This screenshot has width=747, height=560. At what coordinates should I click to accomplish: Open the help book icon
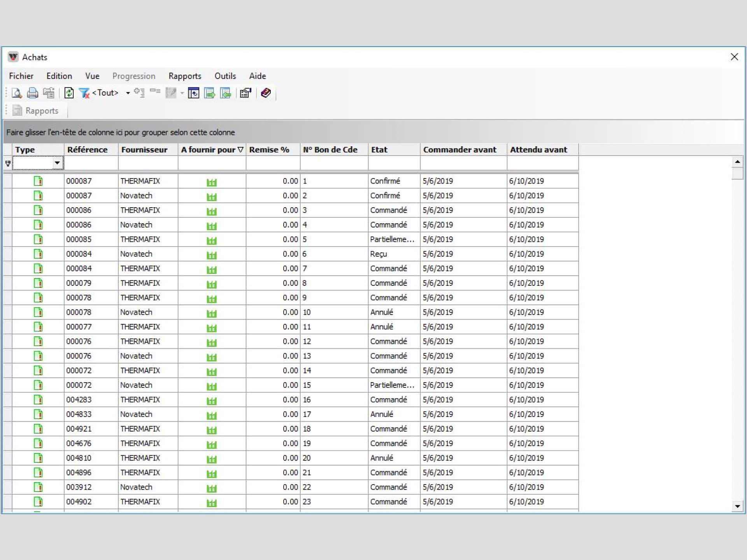point(266,93)
